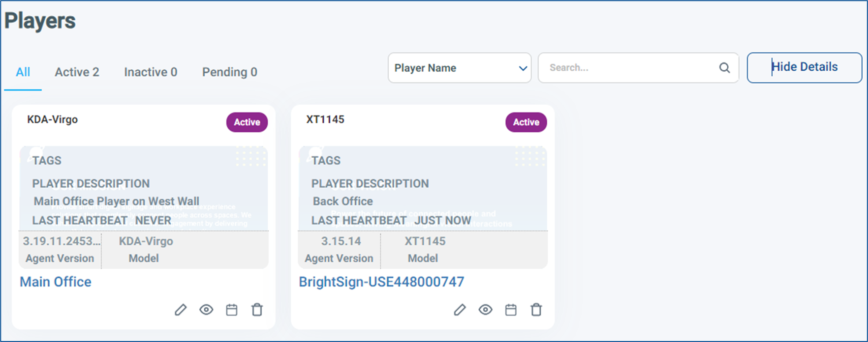Click the Player Name dropdown chevron arrow
Screen dimensions: 868x342
tap(523, 68)
